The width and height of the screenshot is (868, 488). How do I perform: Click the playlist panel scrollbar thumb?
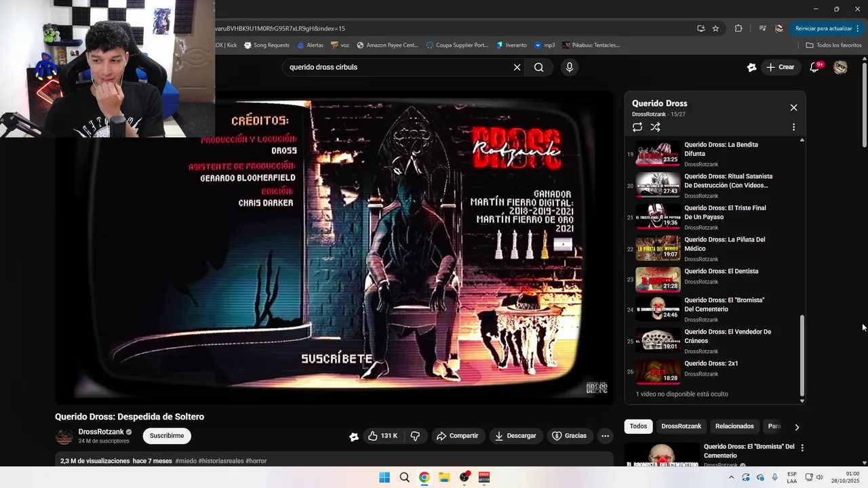click(802, 355)
